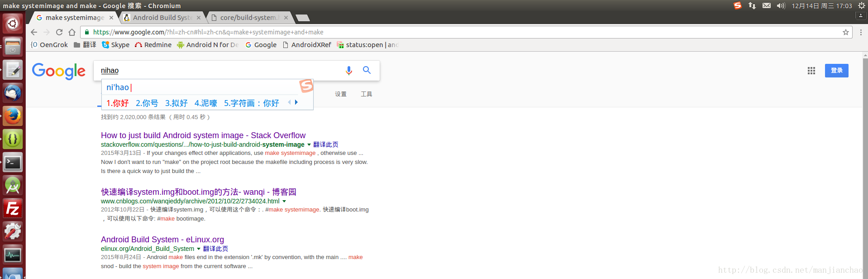868x279 pixels.
Task: Open the sound volume indicator
Action: (781, 5)
